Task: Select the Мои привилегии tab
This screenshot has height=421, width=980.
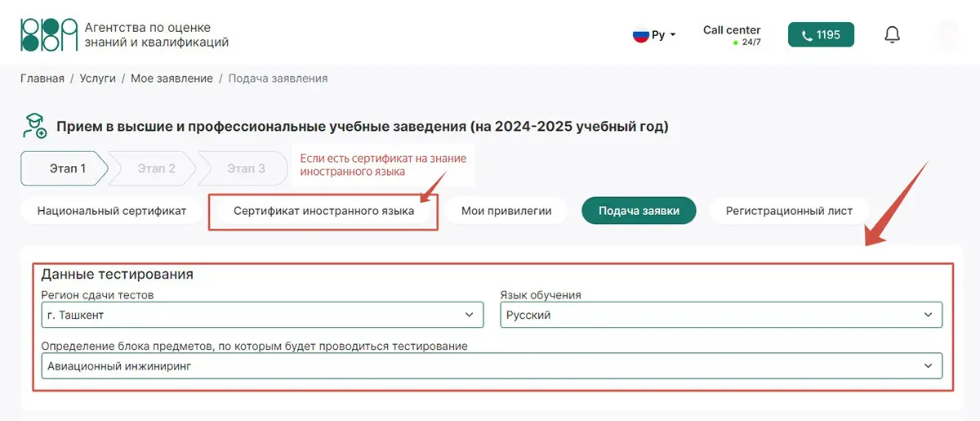Action: 506,211
